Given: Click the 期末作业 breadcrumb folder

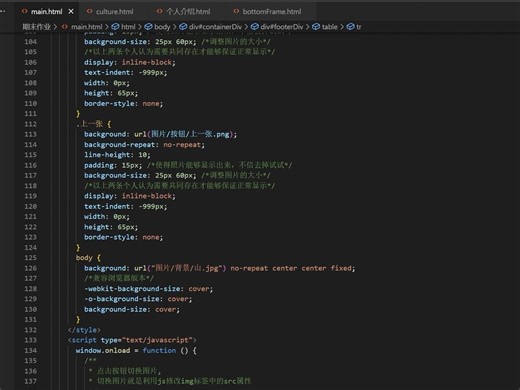Looking at the screenshot, I should click(x=37, y=27).
